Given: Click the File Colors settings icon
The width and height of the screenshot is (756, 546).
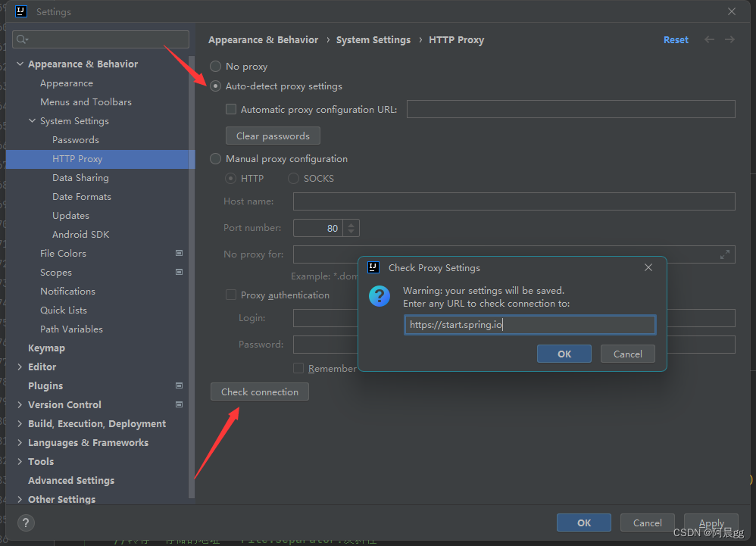Looking at the screenshot, I should (x=179, y=253).
